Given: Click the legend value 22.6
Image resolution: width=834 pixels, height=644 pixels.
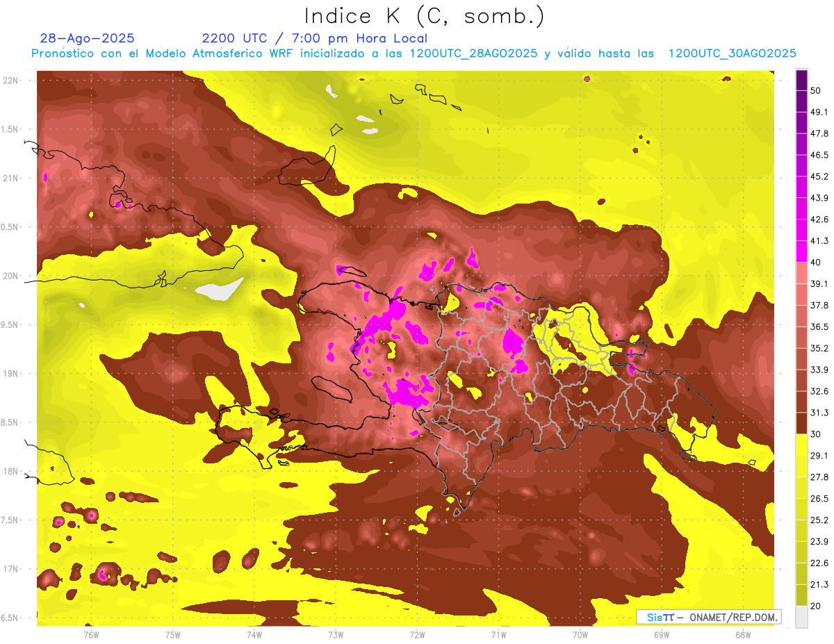Looking at the screenshot, I should click(x=819, y=563).
